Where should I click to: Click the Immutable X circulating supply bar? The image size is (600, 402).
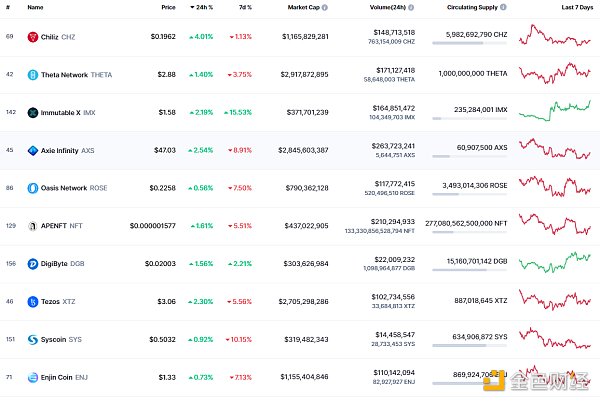pos(470,119)
